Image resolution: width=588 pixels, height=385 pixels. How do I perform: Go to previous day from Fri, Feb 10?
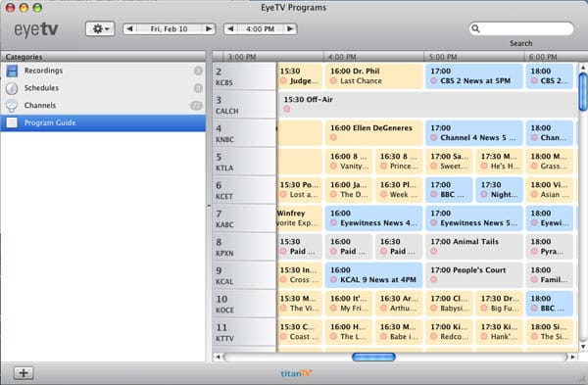tap(129, 28)
